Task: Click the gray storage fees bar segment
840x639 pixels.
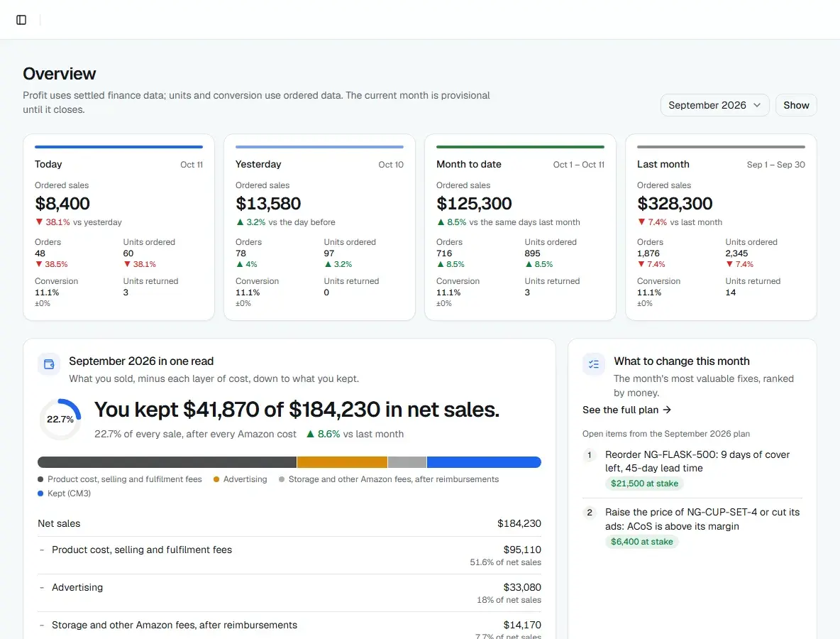Action: tap(407, 462)
